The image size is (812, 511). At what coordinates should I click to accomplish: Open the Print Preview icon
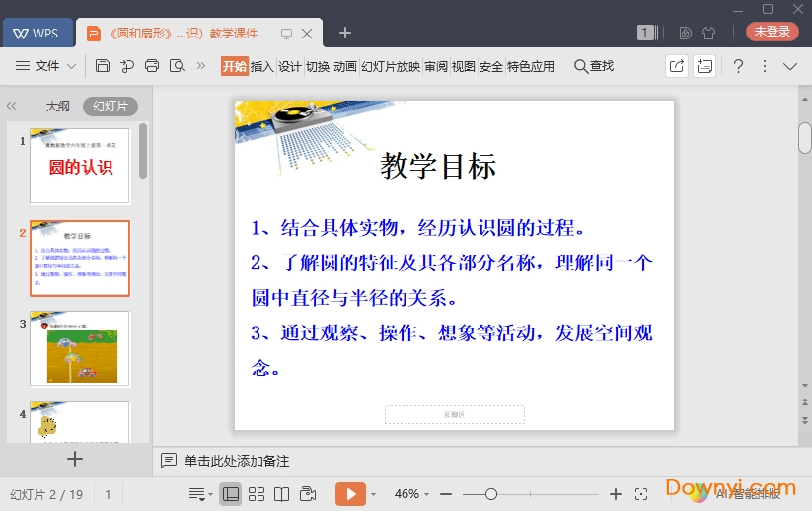click(178, 66)
